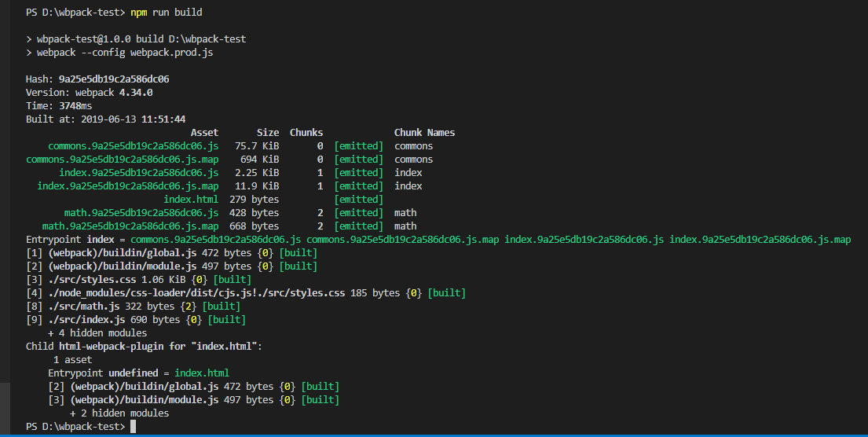Screen dimensions: 868x437
Task: Click the hash value 9a25e5db19c2a586dc06 after 'Hash:'
Action: click(114, 79)
